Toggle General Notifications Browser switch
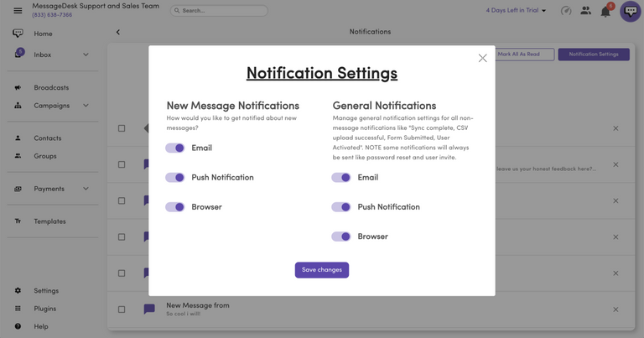The height and width of the screenshot is (338, 644). coord(341,237)
